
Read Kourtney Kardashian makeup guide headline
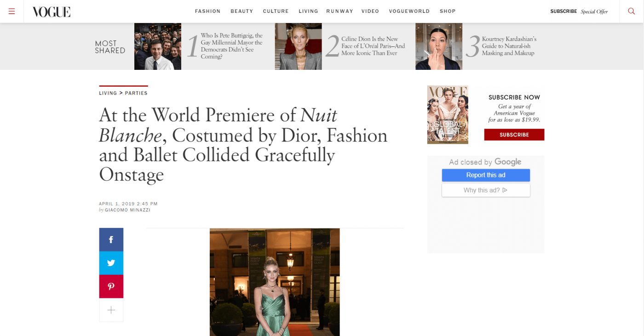coord(509,46)
